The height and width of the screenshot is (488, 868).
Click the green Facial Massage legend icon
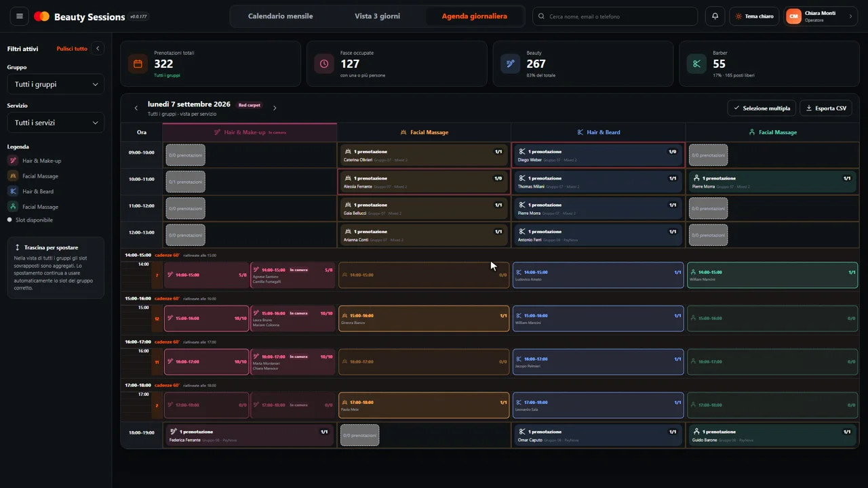point(13,207)
